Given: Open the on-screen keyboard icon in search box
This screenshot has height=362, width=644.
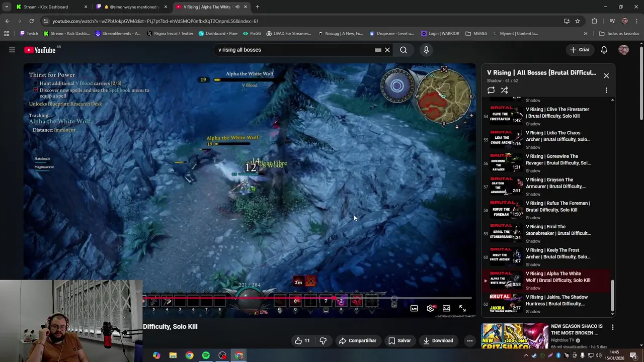Looking at the screenshot, I should point(378,50).
